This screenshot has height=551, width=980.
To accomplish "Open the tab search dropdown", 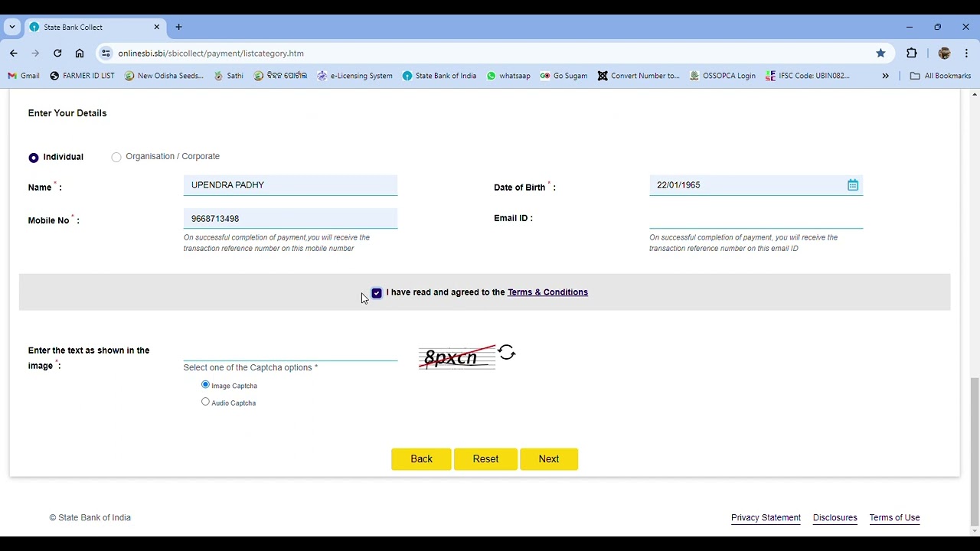I will coord(12,27).
